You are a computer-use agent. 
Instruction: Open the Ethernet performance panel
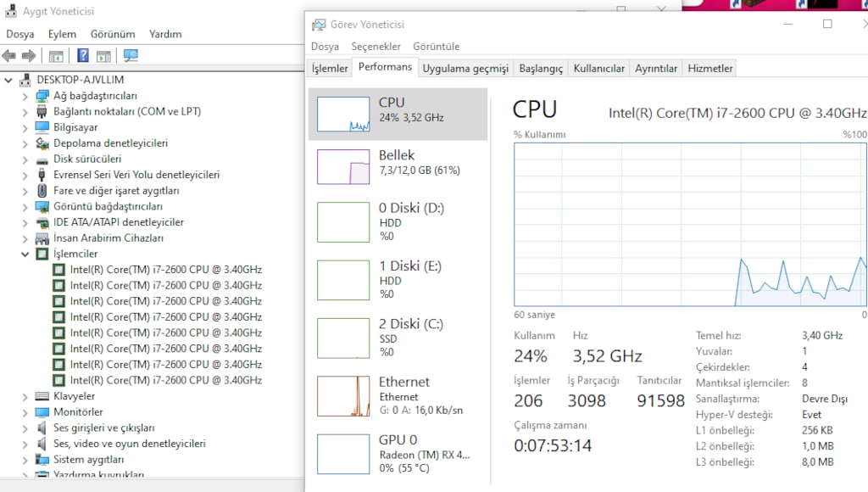pyautogui.click(x=398, y=396)
